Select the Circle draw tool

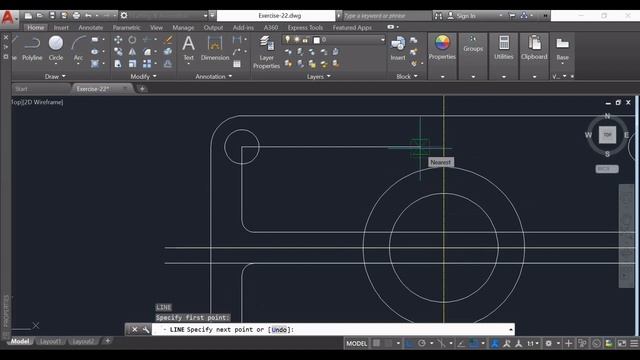pyautogui.click(x=56, y=49)
